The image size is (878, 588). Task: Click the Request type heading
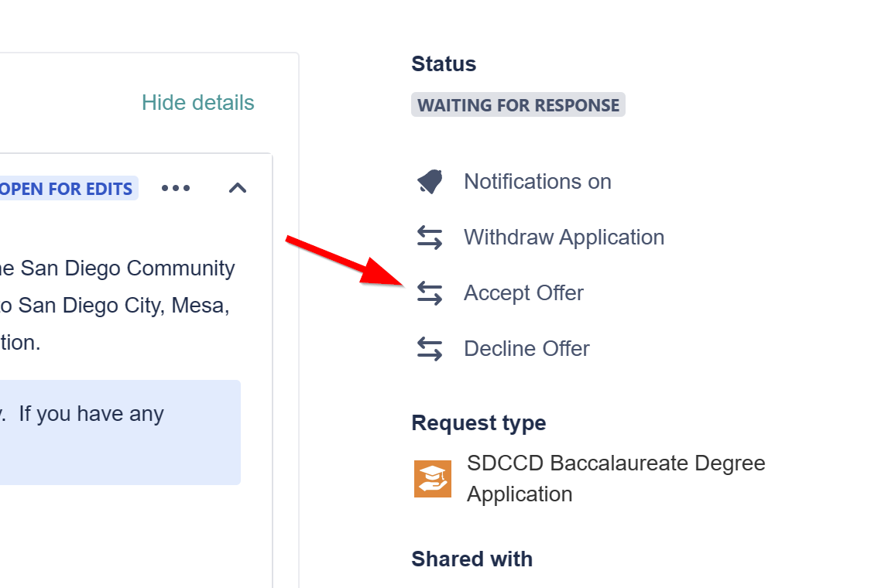click(478, 423)
